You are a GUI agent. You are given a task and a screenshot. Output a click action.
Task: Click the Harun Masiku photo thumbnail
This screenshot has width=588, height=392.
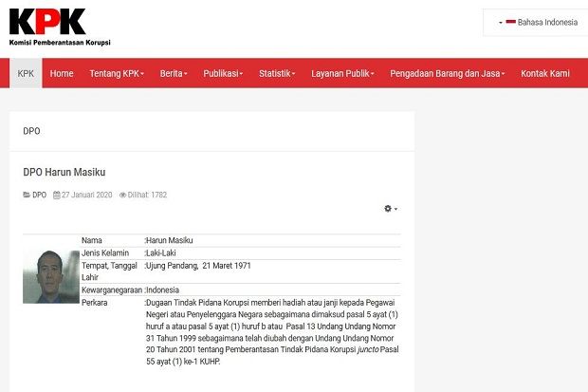pos(51,277)
